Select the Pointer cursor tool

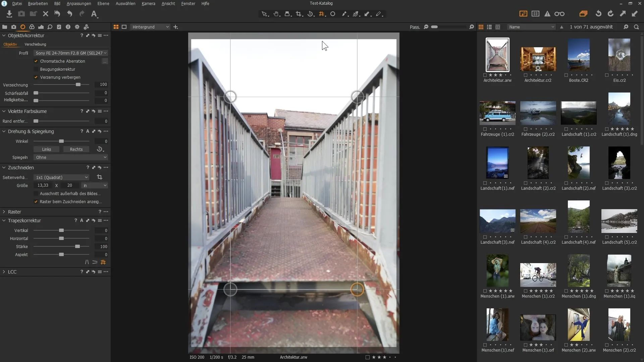click(265, 14)
